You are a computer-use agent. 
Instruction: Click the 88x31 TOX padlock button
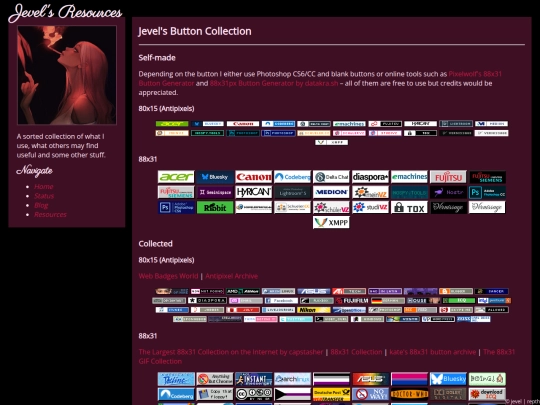point(409,207)
